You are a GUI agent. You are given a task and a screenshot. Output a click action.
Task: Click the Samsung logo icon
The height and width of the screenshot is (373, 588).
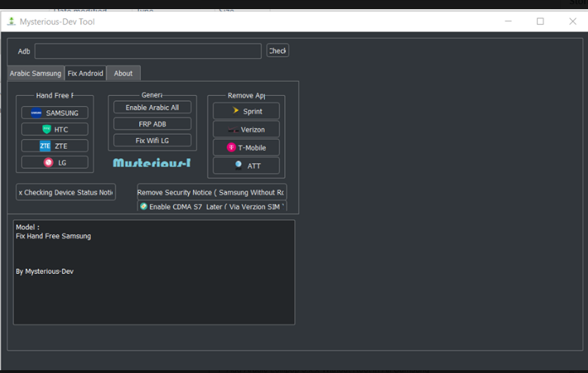pyautogui.click(x=37, y=113)
